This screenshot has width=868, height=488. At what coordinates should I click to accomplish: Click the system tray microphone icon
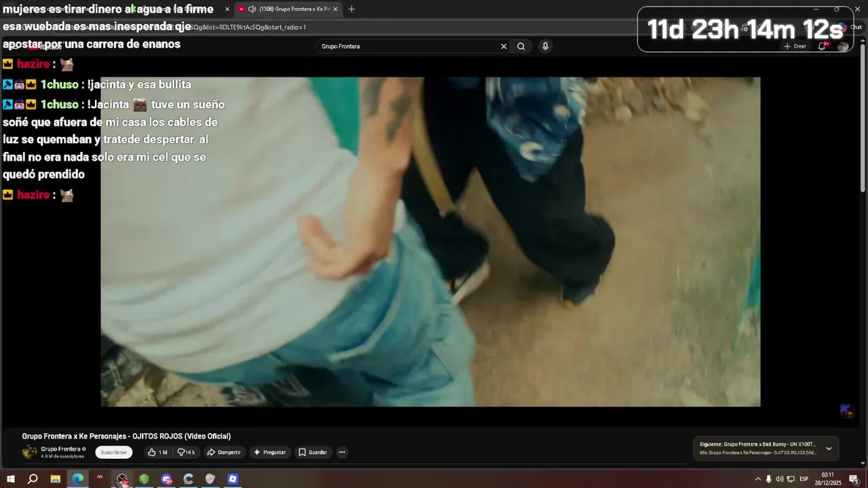pos(768,479)
